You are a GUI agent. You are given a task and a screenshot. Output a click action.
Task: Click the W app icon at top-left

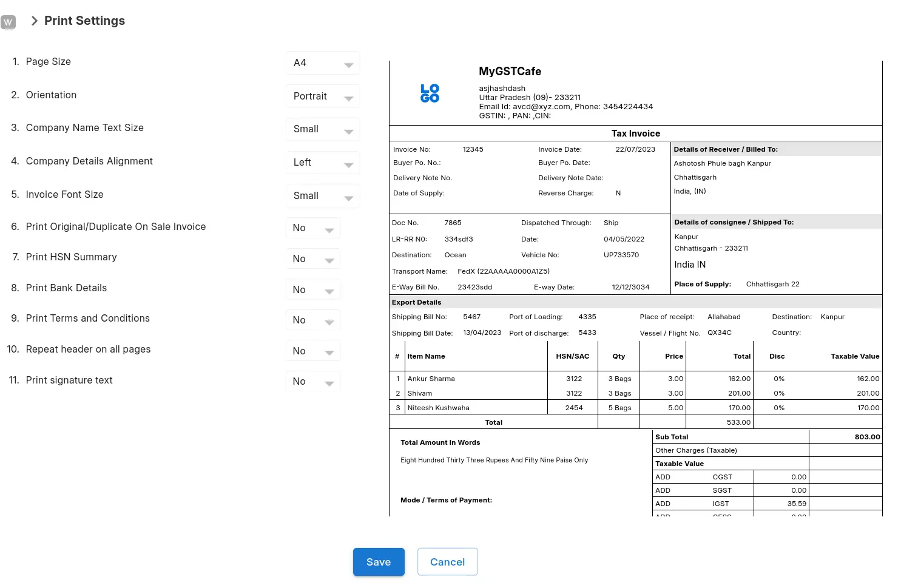[x=8, y=22]
